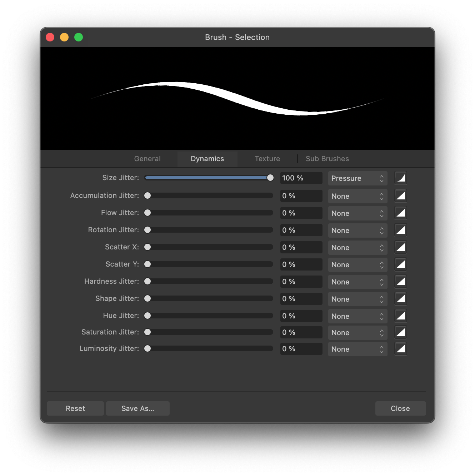Open the Luminosity Jitter response curve icon

[401, 348]
